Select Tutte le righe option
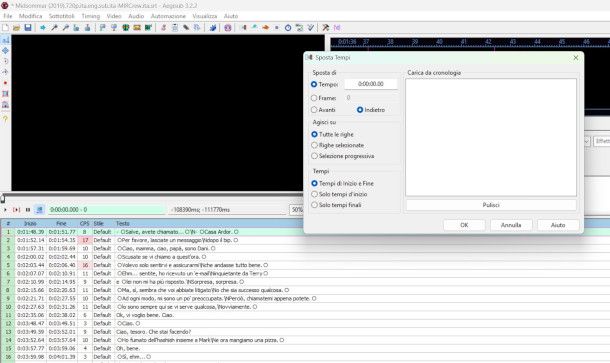The image size is (610, 363). tap(314, 134)
